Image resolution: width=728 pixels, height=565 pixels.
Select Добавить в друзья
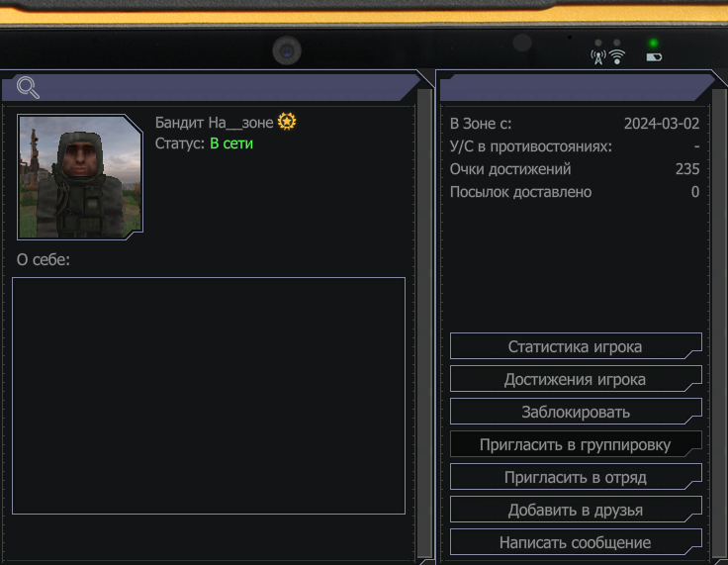(x=576, y=510)
